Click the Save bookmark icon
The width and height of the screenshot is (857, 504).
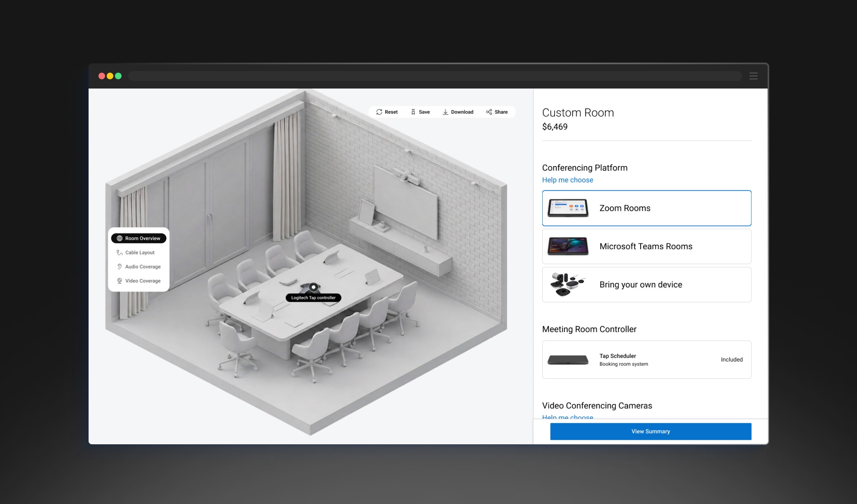[413, 112]
